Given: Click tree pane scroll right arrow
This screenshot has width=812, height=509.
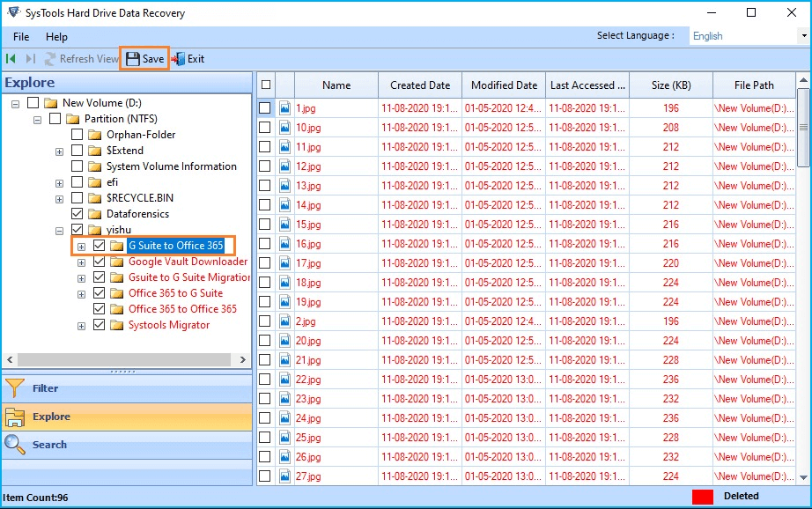Looking at the screenshot, I should [x=242, y=359].
